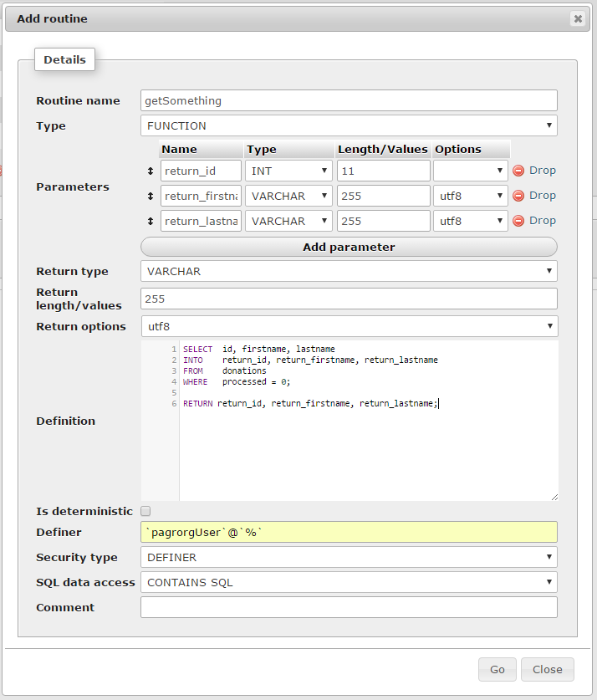Click the Close button
Screen dimensions: 597x700
tap(547, 669)
